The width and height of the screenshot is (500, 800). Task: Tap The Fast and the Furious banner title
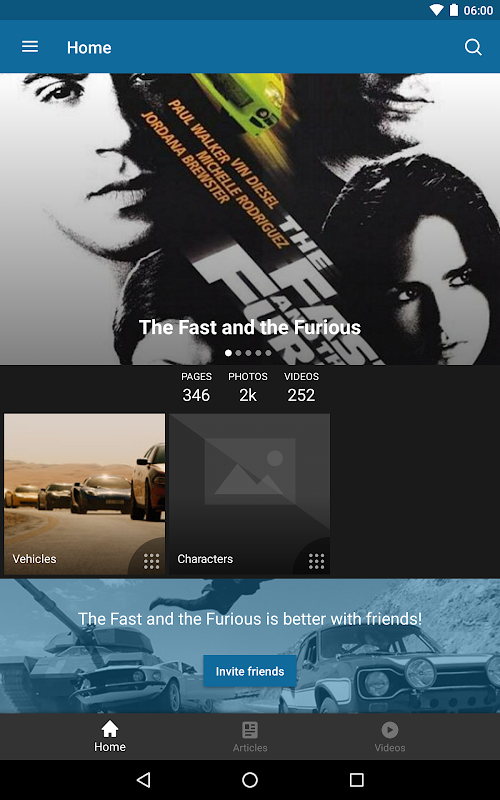click(250, 327)
